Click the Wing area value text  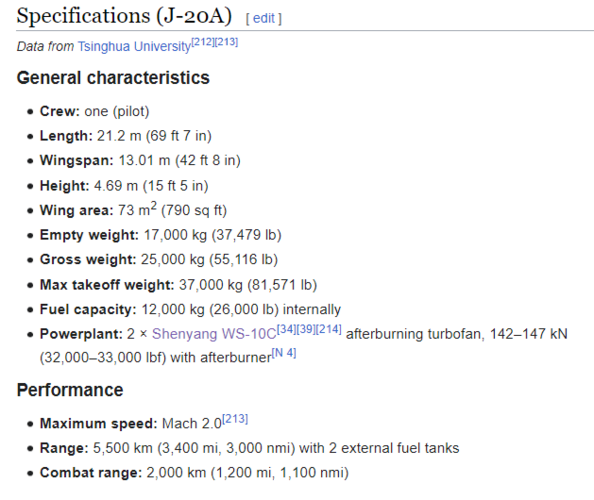pos(172,210)
